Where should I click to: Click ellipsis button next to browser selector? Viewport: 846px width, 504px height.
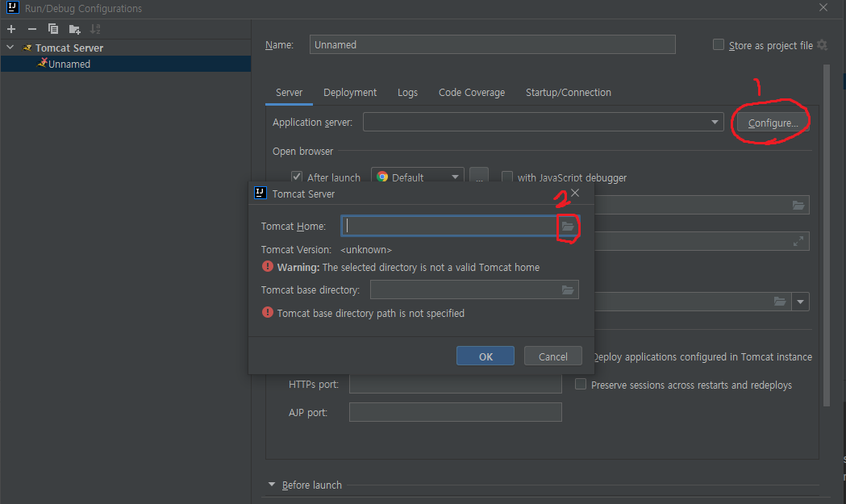coord(479,177)
